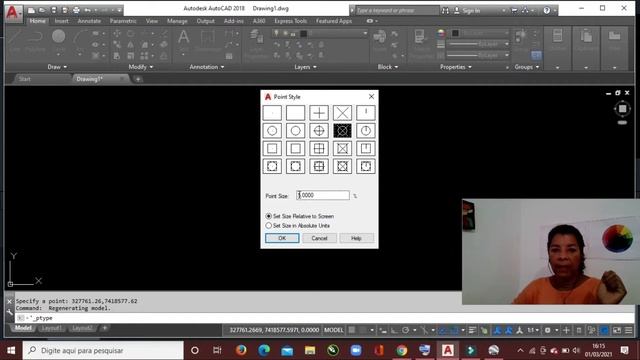The width and height of the screenshot is (640, 360).
Task: Select the circle with dot point style
Action: point(272,131)
